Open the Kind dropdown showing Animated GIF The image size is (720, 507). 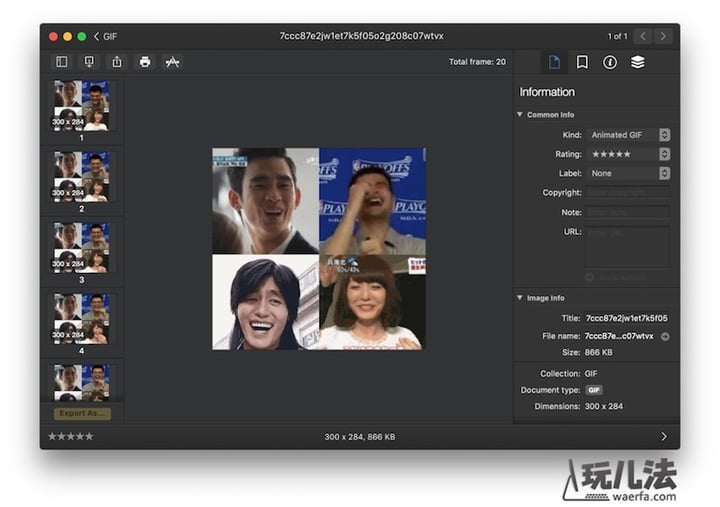click(629, 135)
